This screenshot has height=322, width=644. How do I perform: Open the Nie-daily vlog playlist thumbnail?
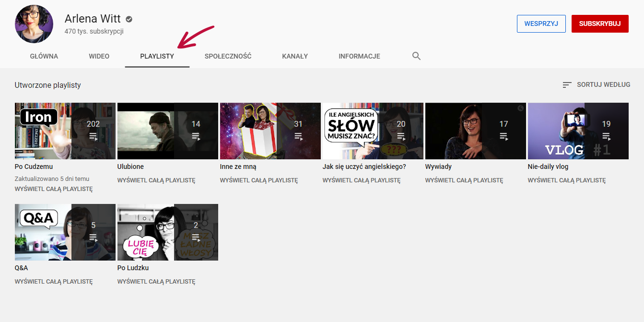point(578,131)
